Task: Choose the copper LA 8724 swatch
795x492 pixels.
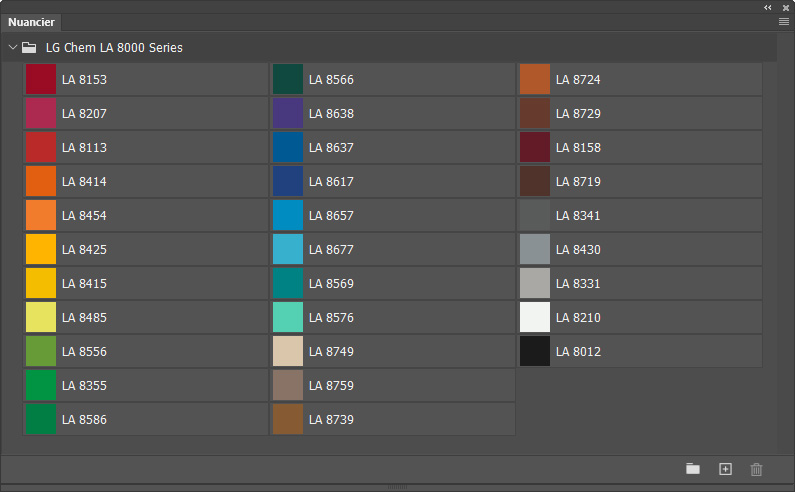Action: (x=535, y=79)
